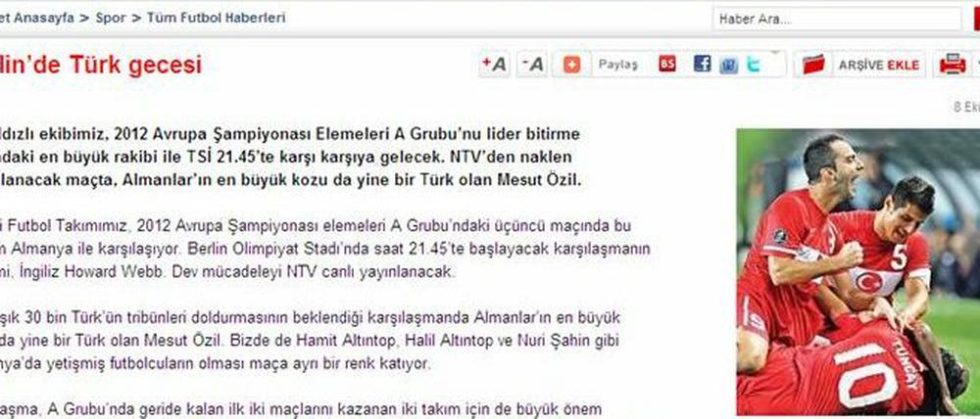The width and height of the screenshot is (980, 419).
Task: Focus the Haber Ara search field
Action: [x=836, y=19]
